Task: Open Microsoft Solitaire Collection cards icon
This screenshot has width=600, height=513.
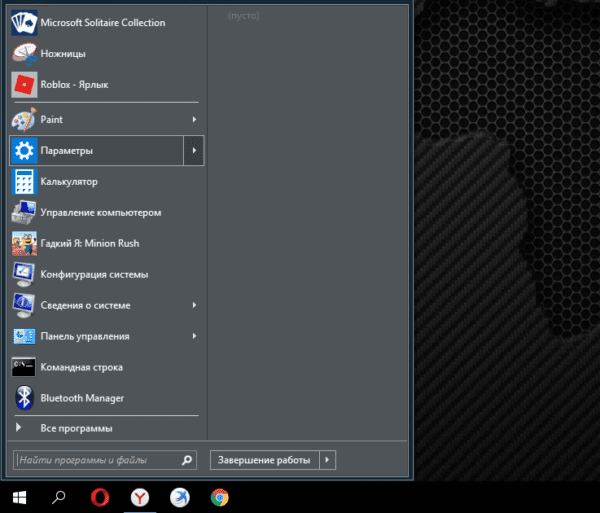Action: 24,23
